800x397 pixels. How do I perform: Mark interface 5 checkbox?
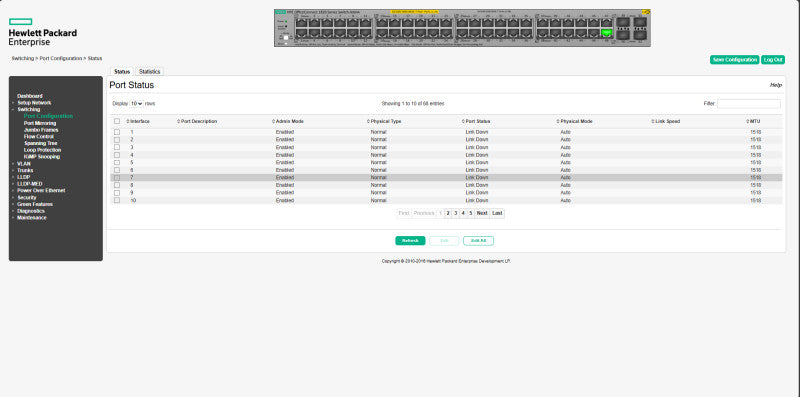(x=117, y=162)
